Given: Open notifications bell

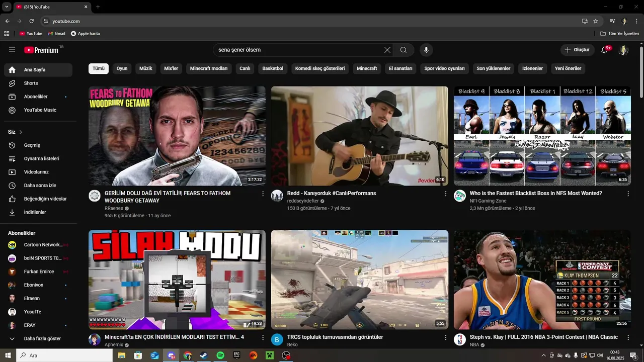Looking at the screenshot, I should pos(604,50).
